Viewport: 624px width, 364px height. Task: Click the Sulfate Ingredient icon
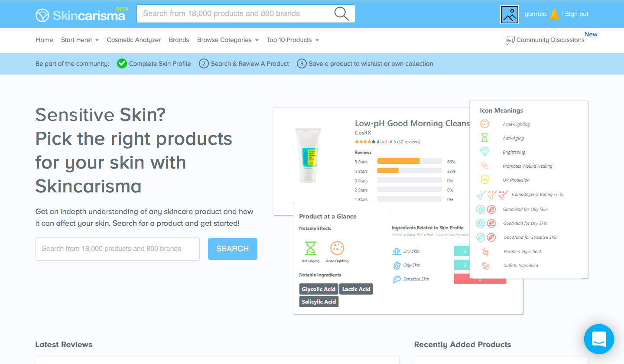(485, 266)
